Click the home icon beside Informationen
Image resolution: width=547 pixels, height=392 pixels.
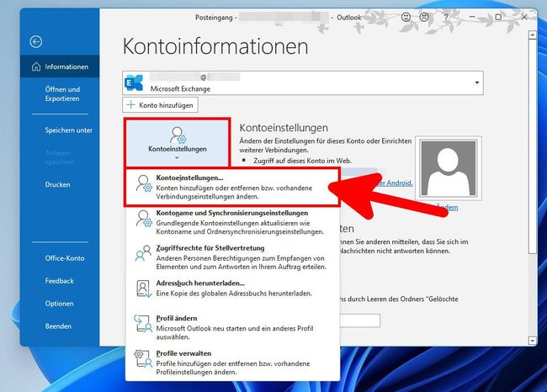tap(36, 66)
